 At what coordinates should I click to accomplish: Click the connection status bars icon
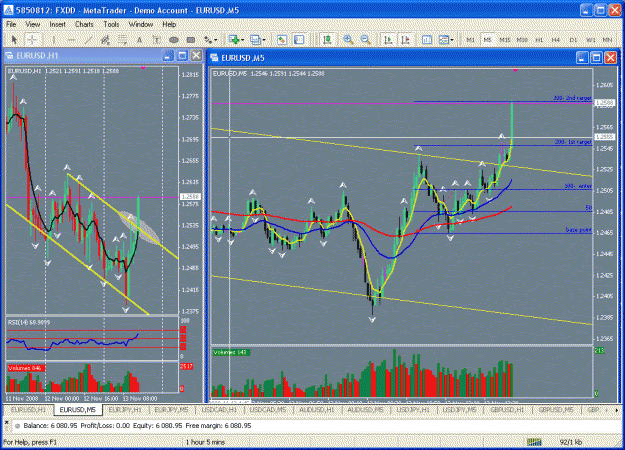534,442
